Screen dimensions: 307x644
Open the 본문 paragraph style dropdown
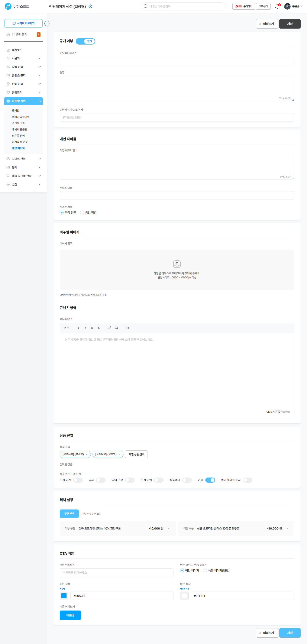click(67, 328)
